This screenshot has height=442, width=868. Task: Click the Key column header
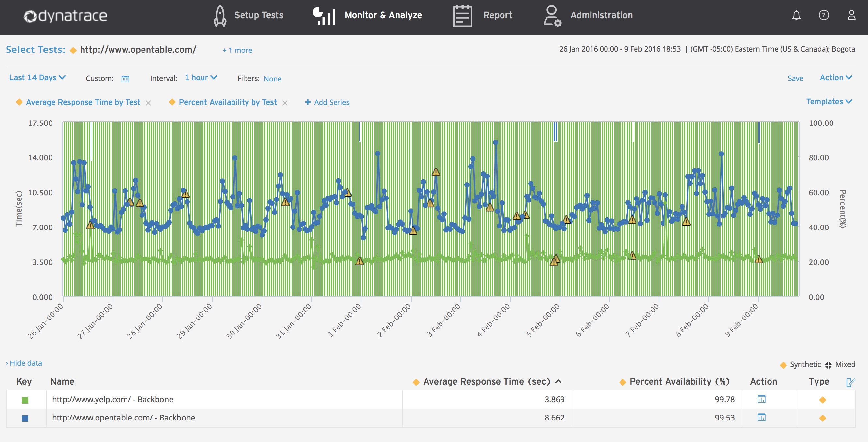coord(24,381)
